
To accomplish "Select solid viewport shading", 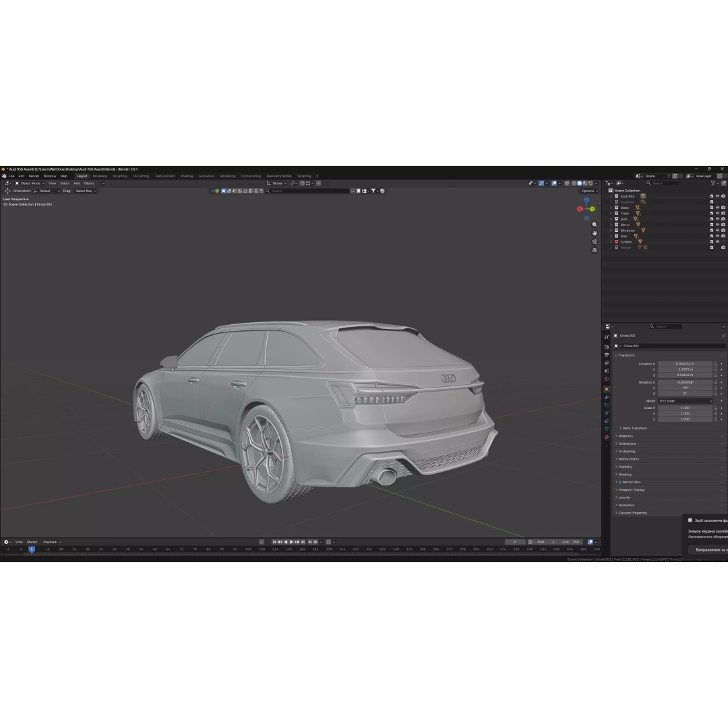I will [x=580, y=183].
